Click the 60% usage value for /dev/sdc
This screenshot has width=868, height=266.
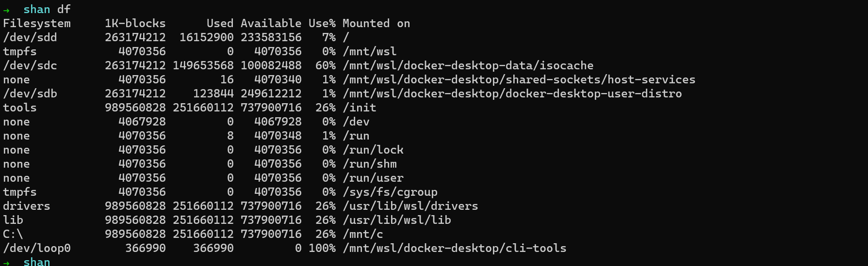point(326,65)
